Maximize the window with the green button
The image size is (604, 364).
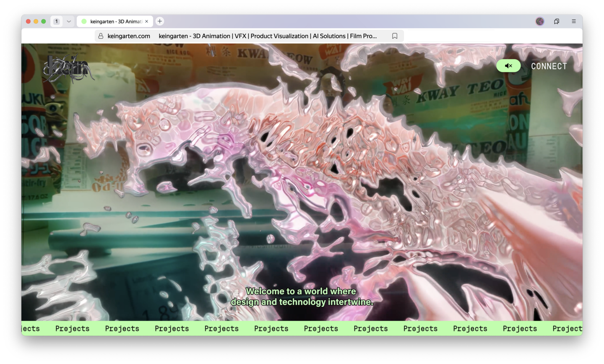tap(43, 21)
